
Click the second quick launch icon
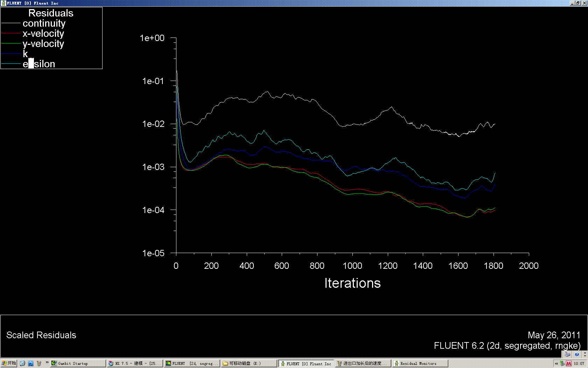pos(31,363)
